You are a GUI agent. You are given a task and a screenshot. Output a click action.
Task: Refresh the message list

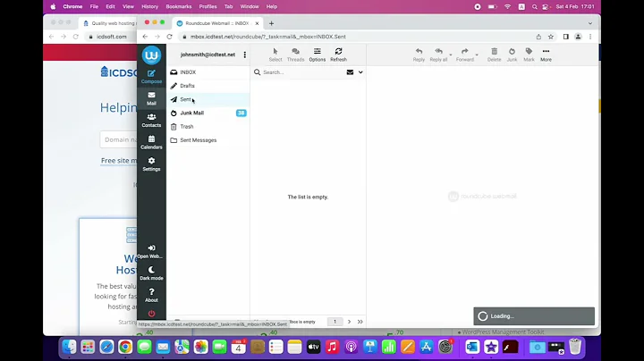(338, 55)
